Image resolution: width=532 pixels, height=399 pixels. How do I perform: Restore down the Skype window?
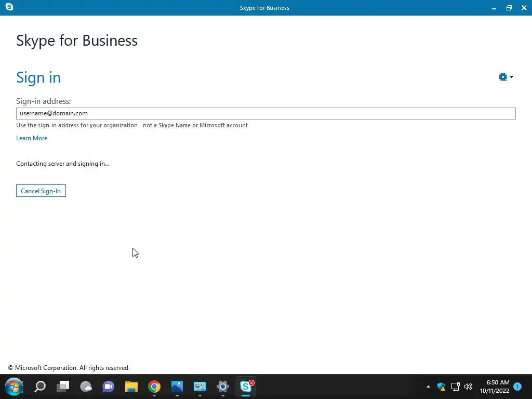(509, 8)
